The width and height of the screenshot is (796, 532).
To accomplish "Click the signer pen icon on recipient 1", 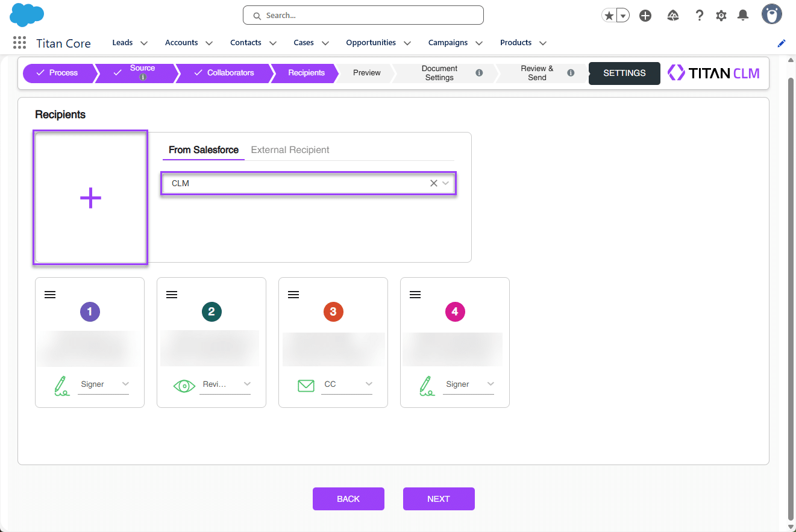I will click(62, 385).
